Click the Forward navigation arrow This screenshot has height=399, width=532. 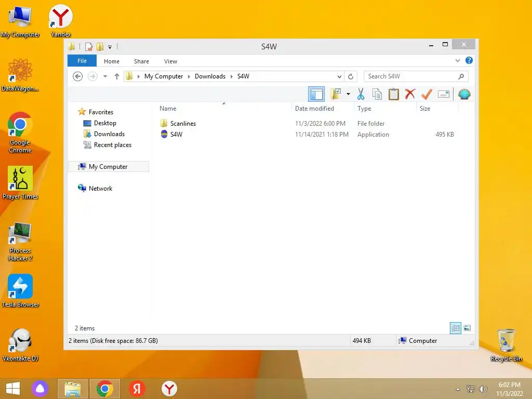click(92, 76)
